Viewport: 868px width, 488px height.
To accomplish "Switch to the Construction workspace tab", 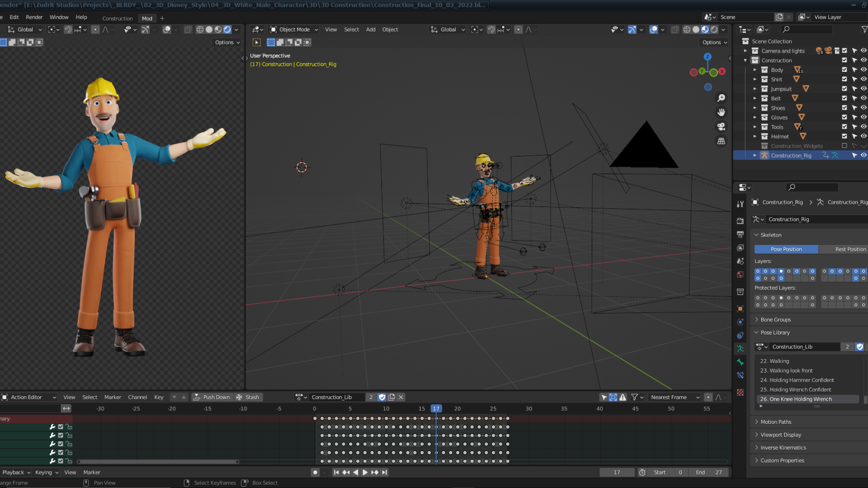I will (118, 19).
